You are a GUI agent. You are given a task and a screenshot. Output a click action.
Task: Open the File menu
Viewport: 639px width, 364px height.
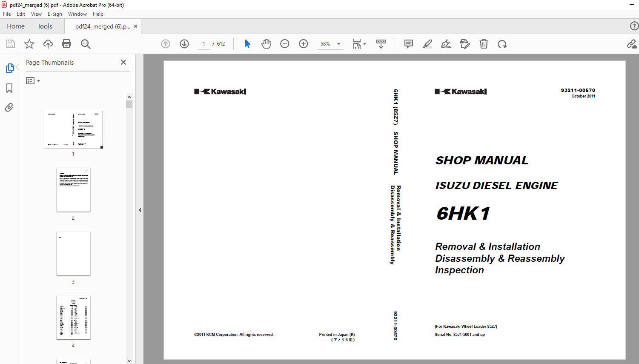7,14
